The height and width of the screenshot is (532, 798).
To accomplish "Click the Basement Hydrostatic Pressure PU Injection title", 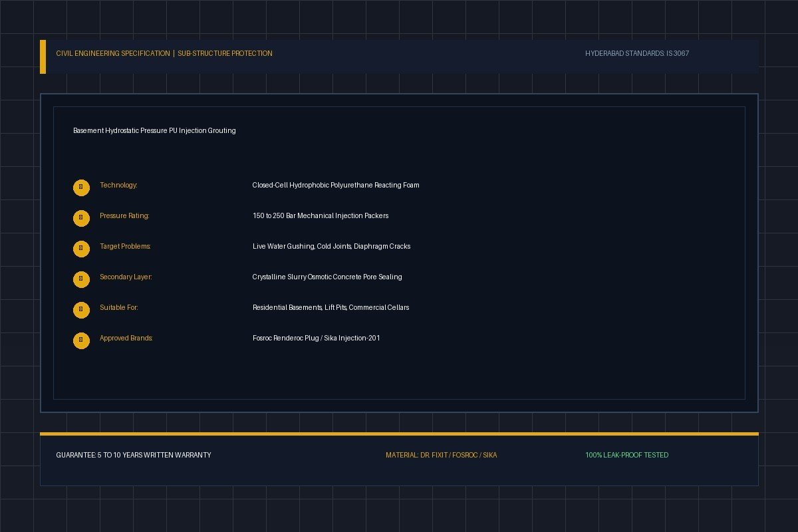I will pos(154,131).
